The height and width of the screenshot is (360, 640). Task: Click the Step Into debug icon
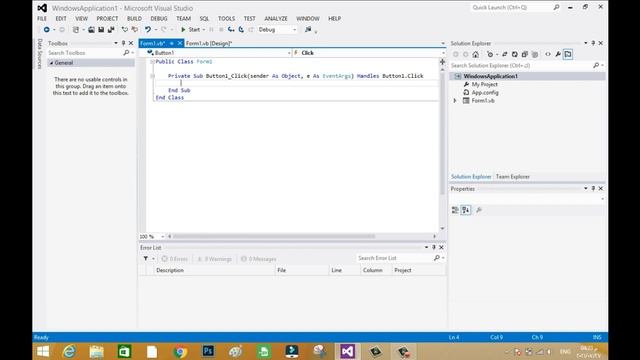[x=231, y=29]
